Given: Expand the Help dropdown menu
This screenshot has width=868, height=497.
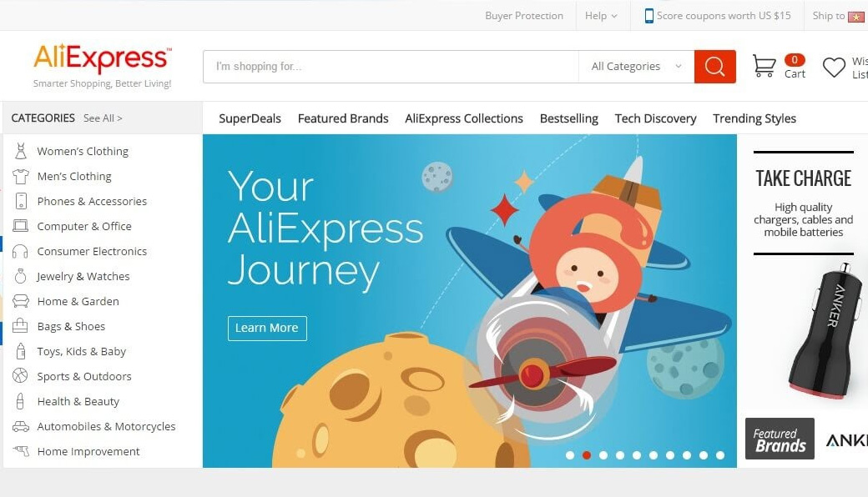Looking at the screenshot, I should coord(601,16).
